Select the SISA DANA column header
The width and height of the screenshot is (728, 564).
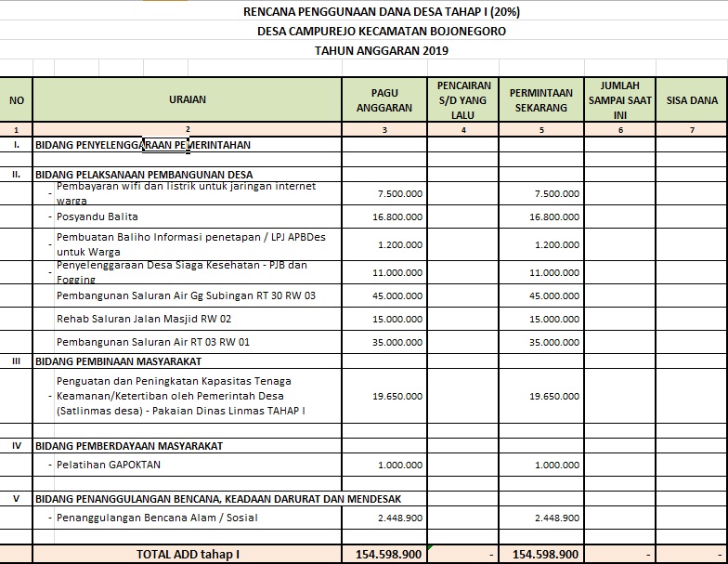click(692, 100)
